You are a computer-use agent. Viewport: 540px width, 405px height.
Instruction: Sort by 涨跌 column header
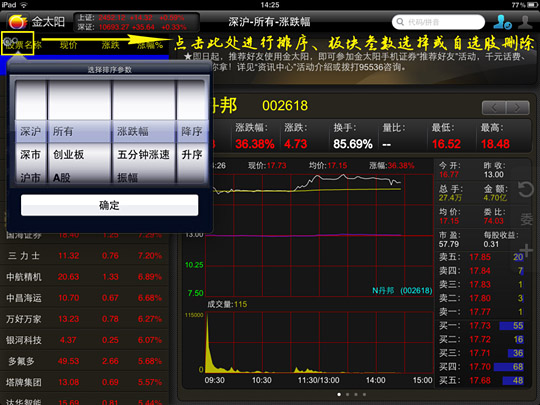click(111, 45)
